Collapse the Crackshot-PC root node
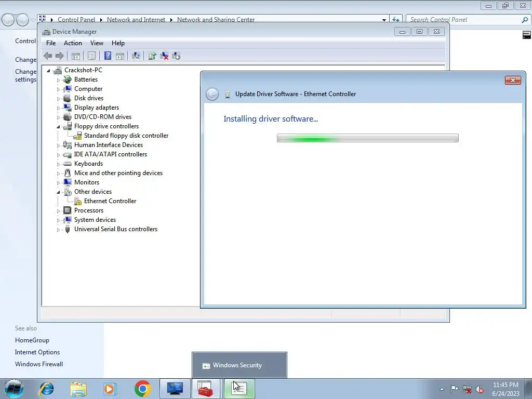The width and height of the screenshot is (532, 399). tap(48, 71)
